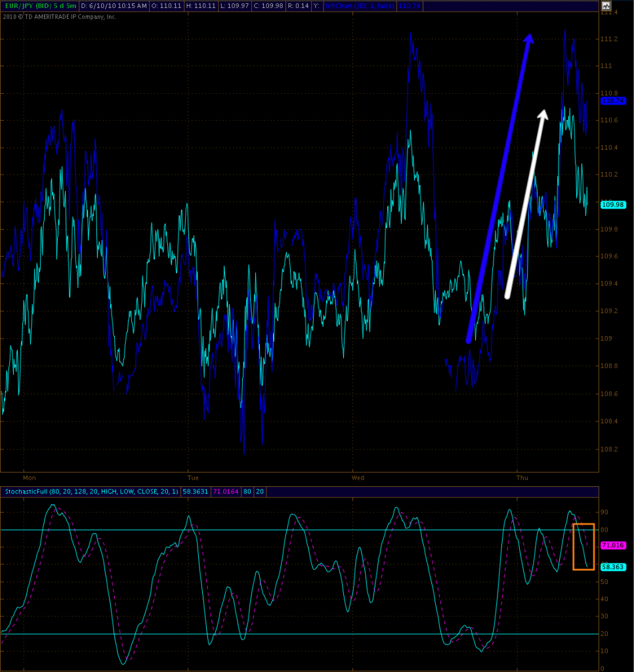Click the Tue label on the time axis

[194, 478]
